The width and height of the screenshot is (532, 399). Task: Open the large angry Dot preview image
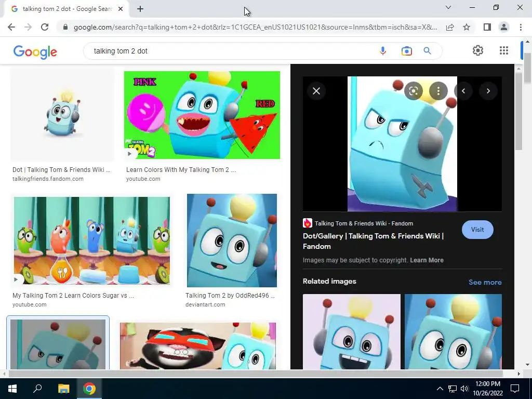click(402, 144)
